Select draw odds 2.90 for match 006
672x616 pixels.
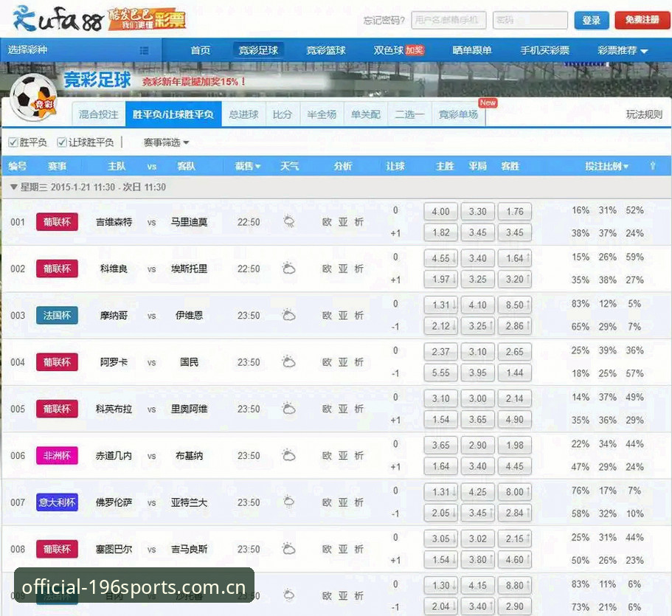point(477,445)
